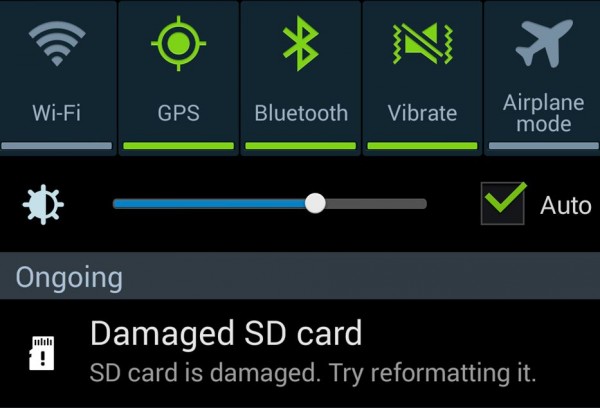Tap 'SD card is damaged' message text
The width and height of the screenshot is (600, 408).
[x=313, y=373]
